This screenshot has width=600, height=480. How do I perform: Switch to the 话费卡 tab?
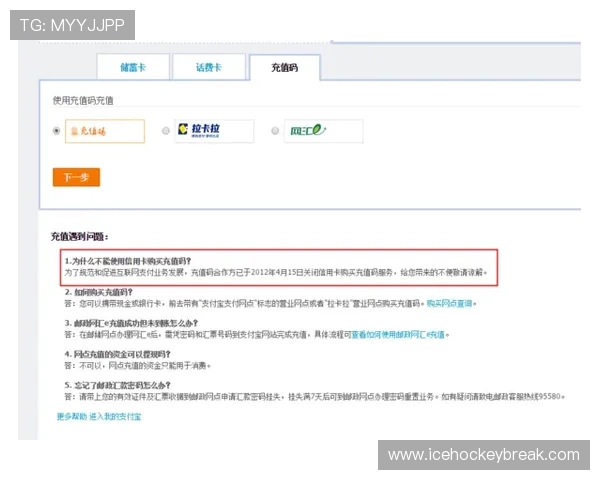[x=209, y=67]
